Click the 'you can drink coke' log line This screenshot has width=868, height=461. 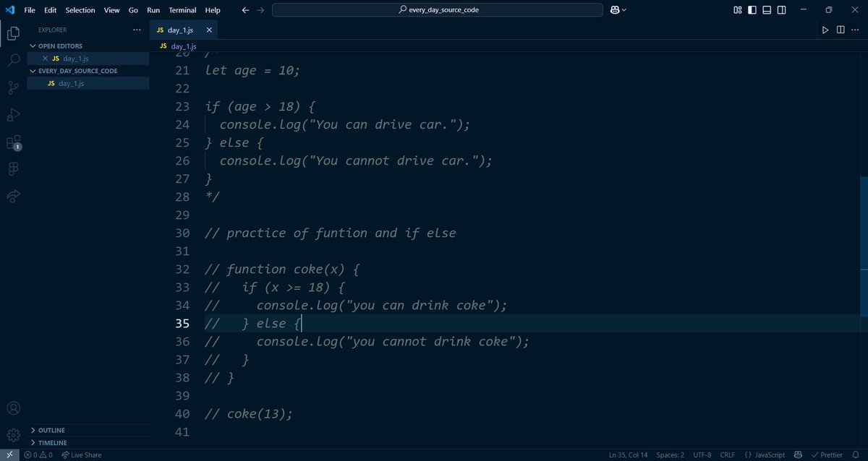(382, 305)
